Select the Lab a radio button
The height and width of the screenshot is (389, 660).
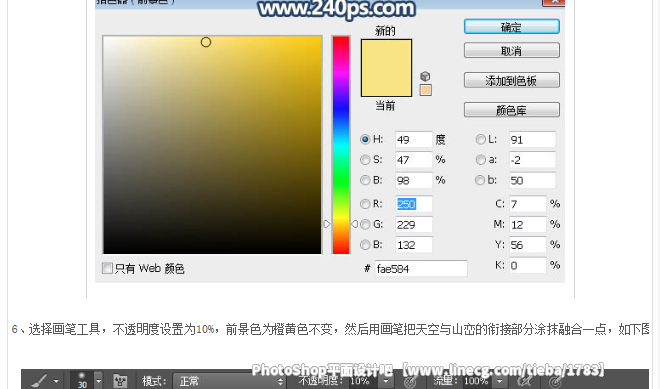tap(480, 160)
